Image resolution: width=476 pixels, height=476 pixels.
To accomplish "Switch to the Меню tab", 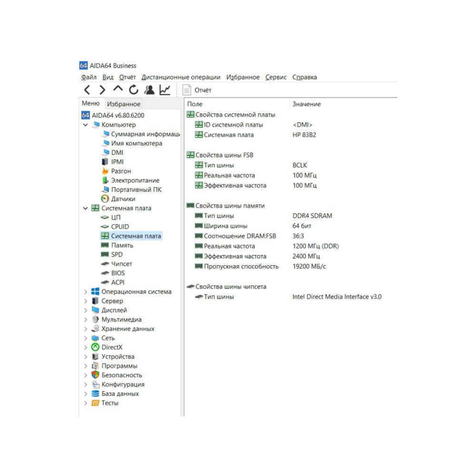I will pyautogui.click(x=91, y=103).
